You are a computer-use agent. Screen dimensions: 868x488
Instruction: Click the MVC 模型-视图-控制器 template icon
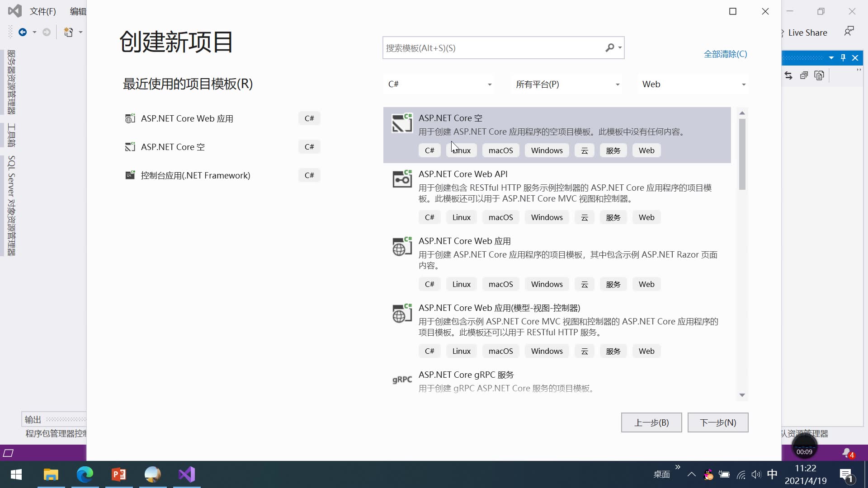(x=402, y=313)
